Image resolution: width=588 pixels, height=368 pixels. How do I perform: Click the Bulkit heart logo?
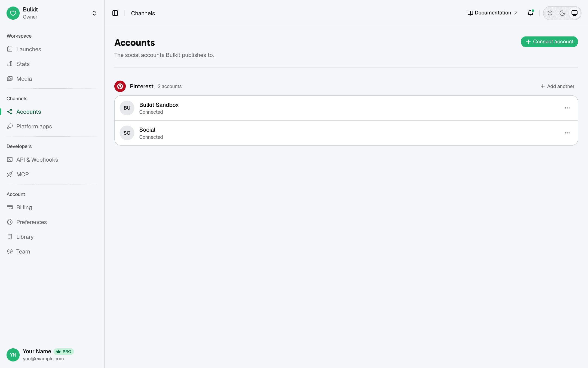point(13,13)
